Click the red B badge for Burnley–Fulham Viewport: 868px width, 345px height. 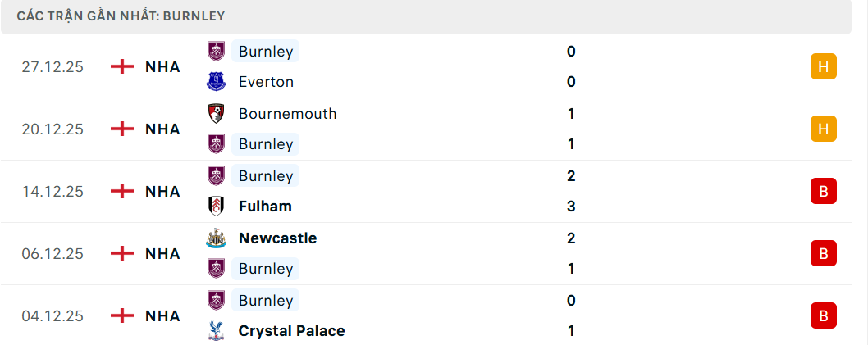click(x=823, y=191)
